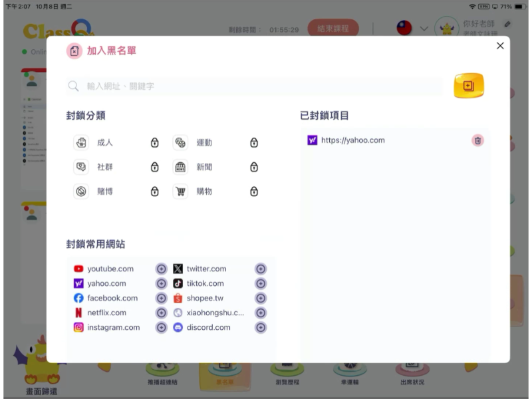Add twitter.com to blocked sites
The image size is (532, 399).
[x=261, y=269]
